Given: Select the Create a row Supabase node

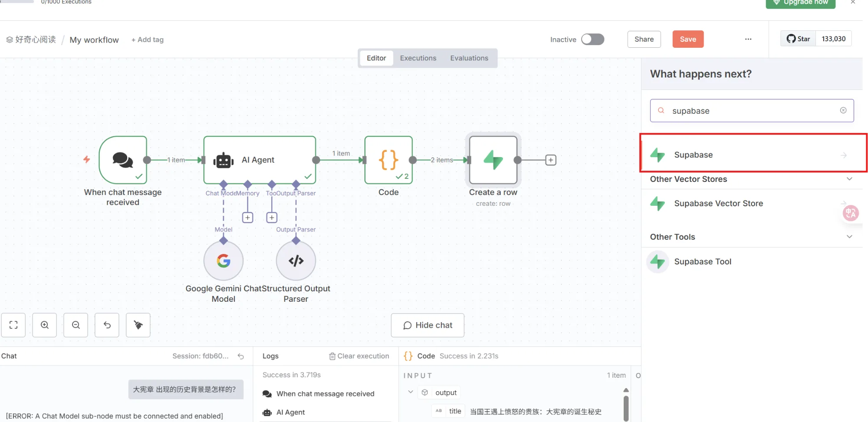Looking at the screenshot, I should pos(493,160).
